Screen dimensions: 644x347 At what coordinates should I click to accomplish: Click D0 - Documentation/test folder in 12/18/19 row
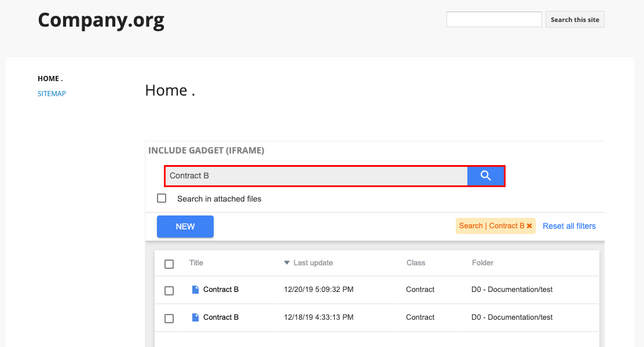coord(512,317)
